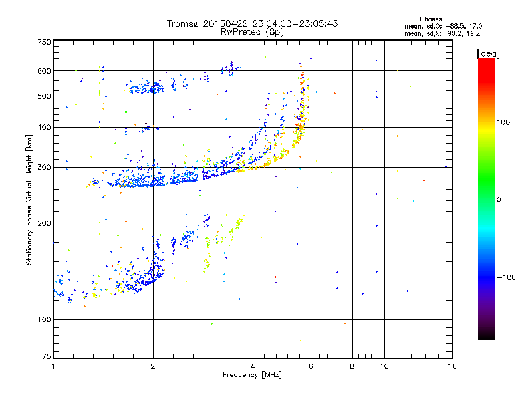Click x-axis tick label '8'

(x=352, y=366)
